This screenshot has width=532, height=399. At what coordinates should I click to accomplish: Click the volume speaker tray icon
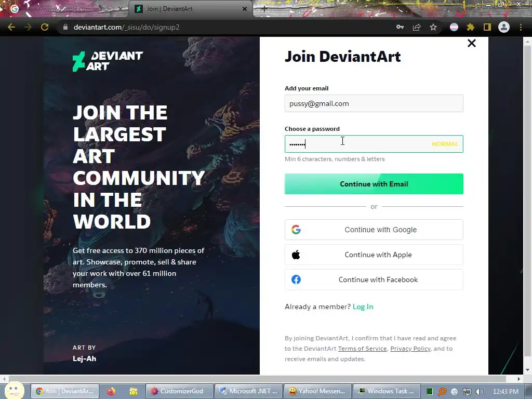tap(480, 392)
